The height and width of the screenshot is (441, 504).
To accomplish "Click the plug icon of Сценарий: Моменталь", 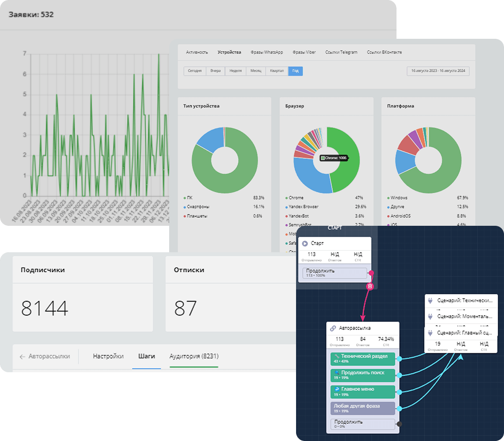I will pos(430,316).
